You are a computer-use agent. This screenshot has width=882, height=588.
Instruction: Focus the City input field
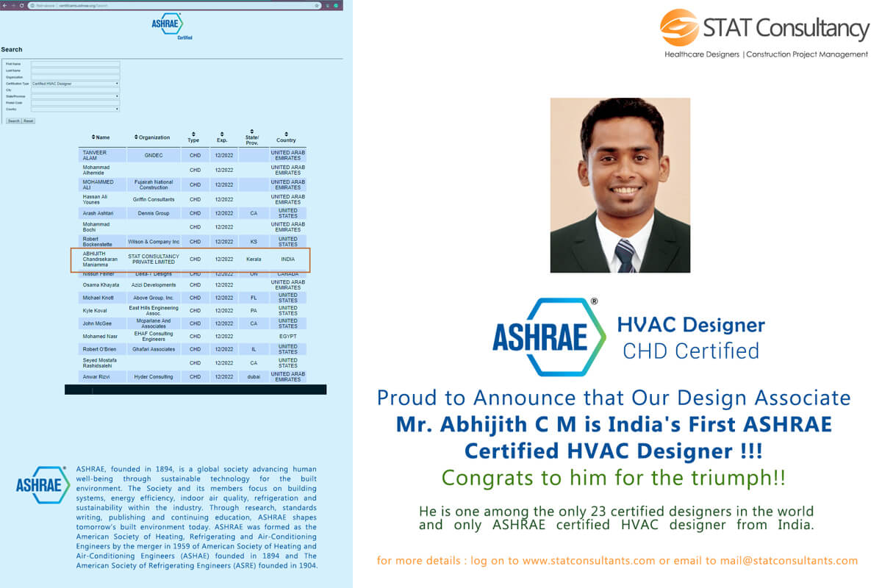point(75,90)
